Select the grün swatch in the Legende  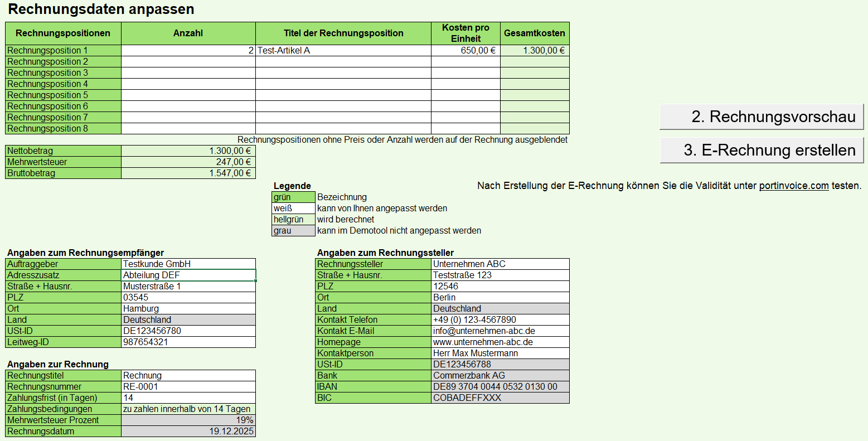293,197
